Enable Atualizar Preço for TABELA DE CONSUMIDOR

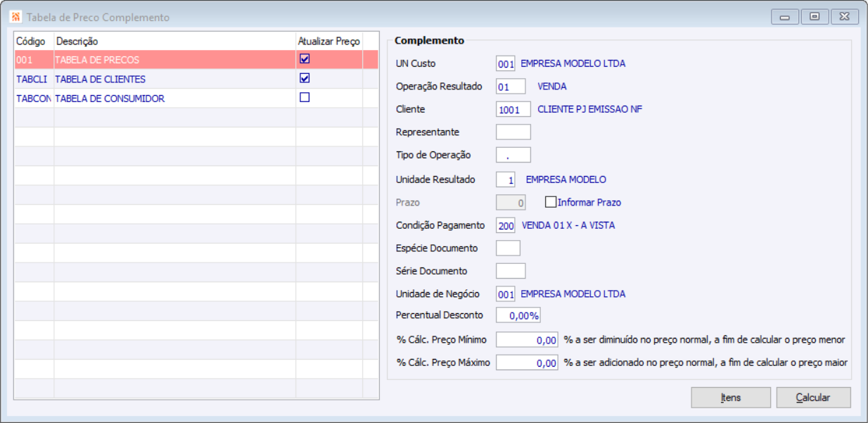pyautogui.click(x=305, y=98)
